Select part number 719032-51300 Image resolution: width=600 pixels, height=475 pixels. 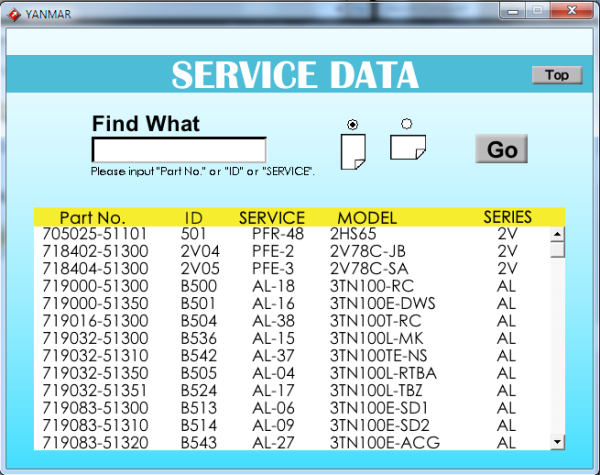pyautogui.click(x=95, y=338)
